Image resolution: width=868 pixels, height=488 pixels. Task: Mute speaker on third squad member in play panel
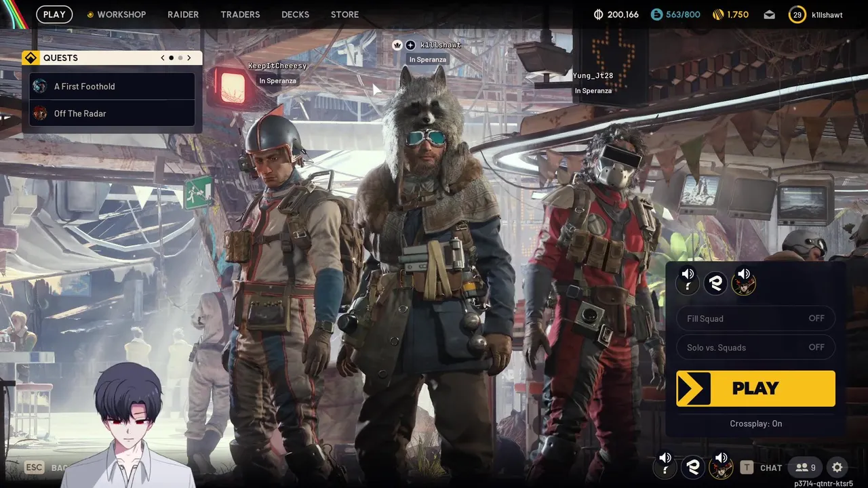(744, 274)
